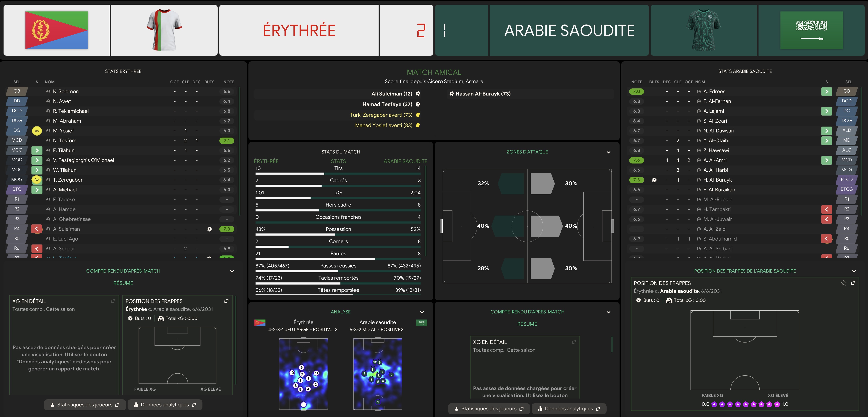This screenshot has width=868, height=417.
Task: Click the goal icon in H. Al-Burayk's row
Action: pos(654,180)
